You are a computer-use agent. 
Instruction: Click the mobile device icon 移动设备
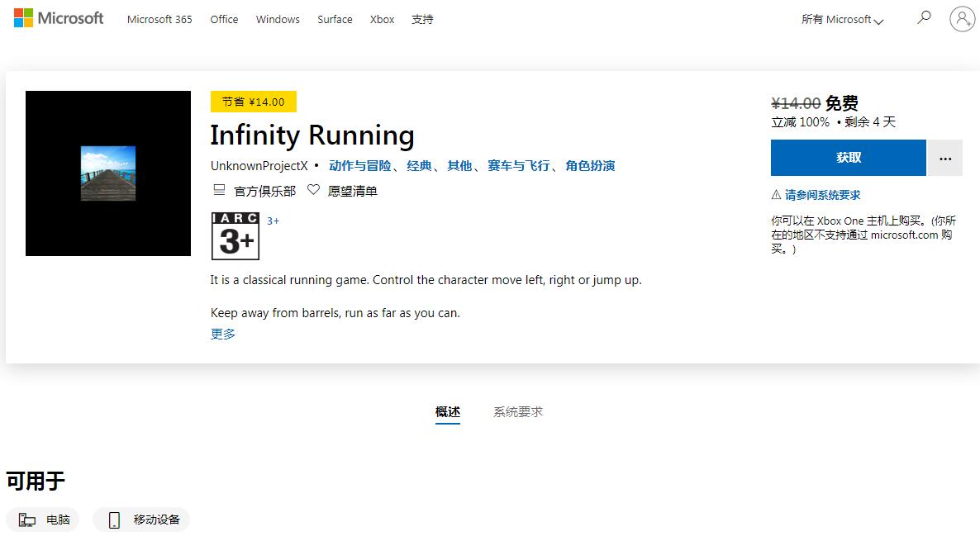114,520
